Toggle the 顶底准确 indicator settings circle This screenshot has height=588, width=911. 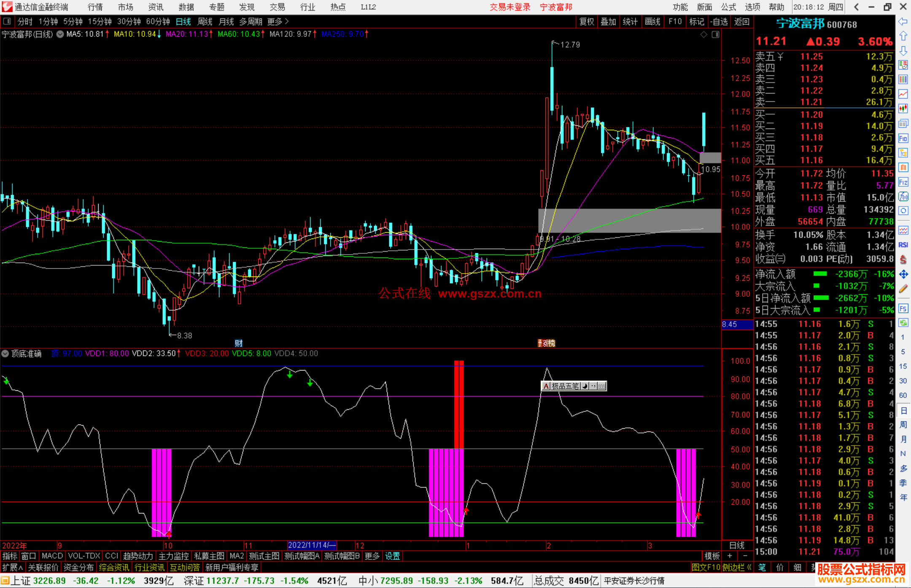pyautogui.click(x=5, y=354)
